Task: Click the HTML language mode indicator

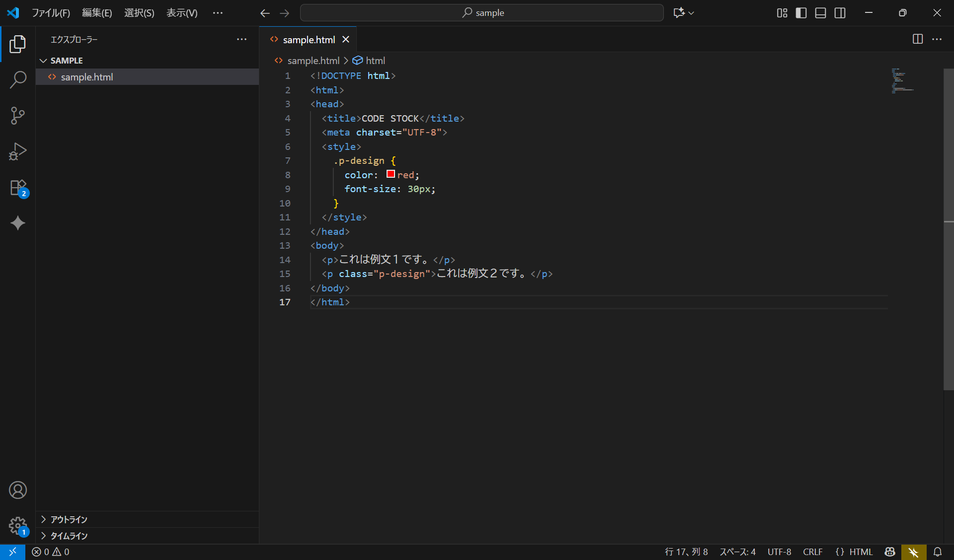Action: 863,552
